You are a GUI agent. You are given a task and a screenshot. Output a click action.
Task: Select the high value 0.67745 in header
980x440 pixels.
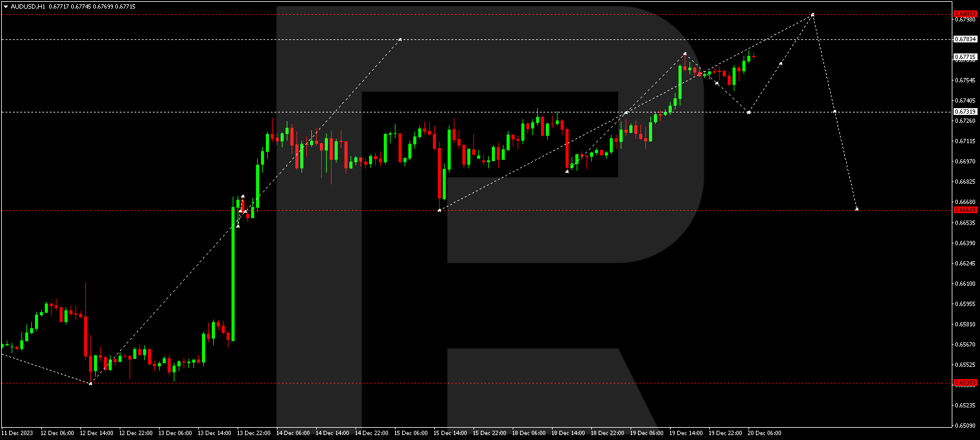point(81,6)
